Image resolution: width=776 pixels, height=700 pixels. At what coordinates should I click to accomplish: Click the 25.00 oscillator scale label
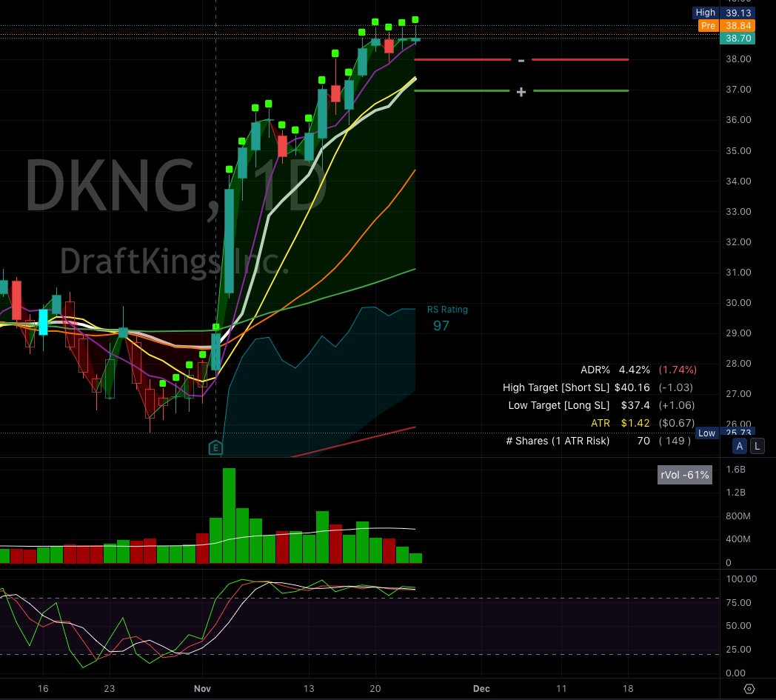(738, 649)
